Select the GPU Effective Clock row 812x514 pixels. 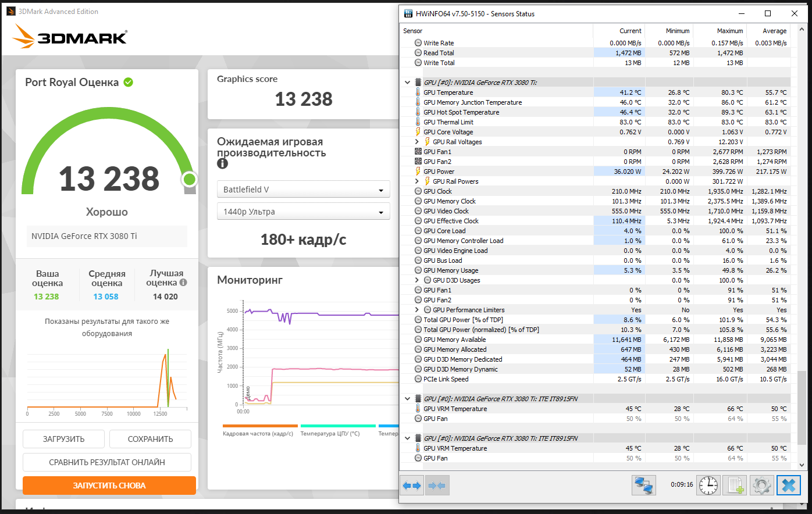pos(595,221)
